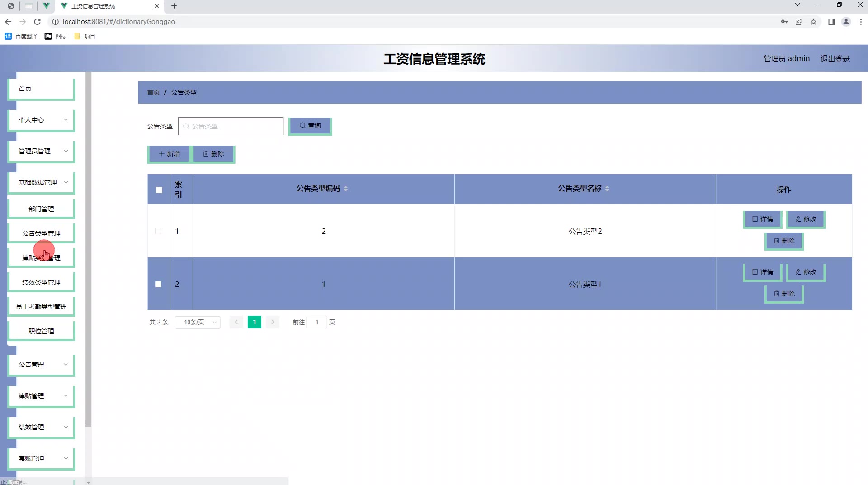Expand the 个人中心 menu
868x485 pixels.
pos(42,120)
